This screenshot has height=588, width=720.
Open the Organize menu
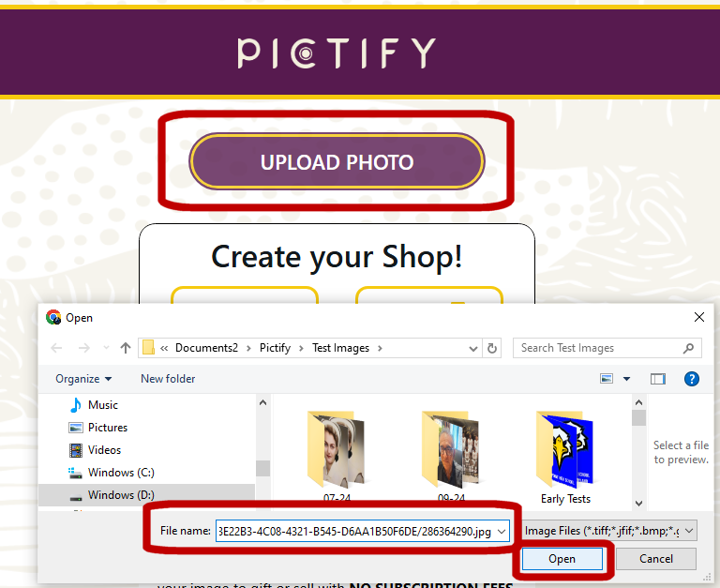click(x=83, y=379)
